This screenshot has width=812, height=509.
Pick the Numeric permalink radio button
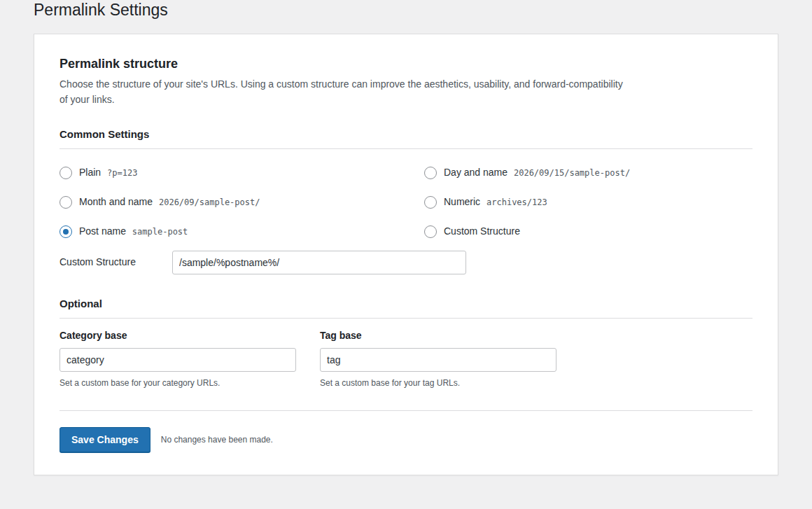(430, 202)
